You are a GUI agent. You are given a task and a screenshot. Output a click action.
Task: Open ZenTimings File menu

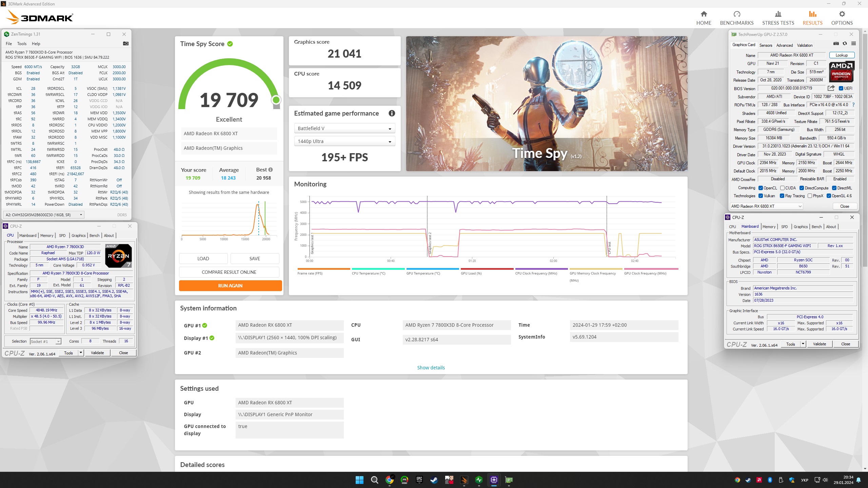tap(9, 44)
